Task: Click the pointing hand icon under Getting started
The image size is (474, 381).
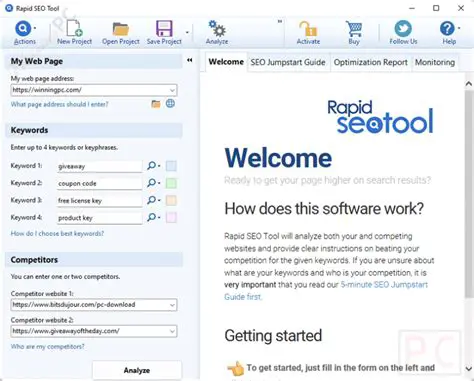Action: pos(235,368)
